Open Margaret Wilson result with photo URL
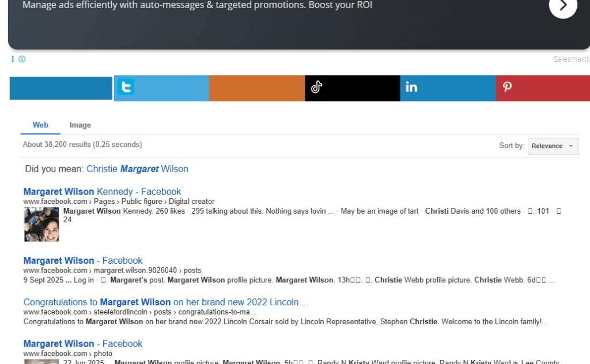Image resolution: width=590 pixels, height=364 pixels. [x=83, y=344]
